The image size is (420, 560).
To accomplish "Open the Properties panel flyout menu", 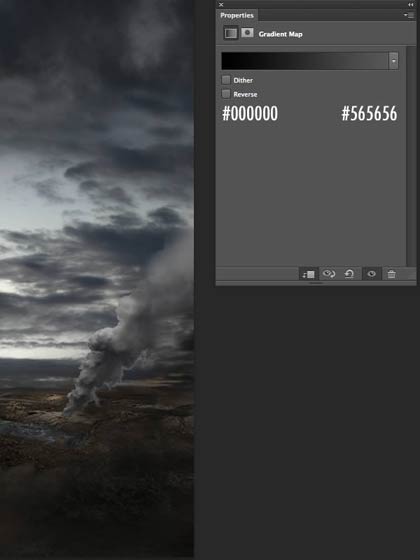I will (x=408, y=15).
